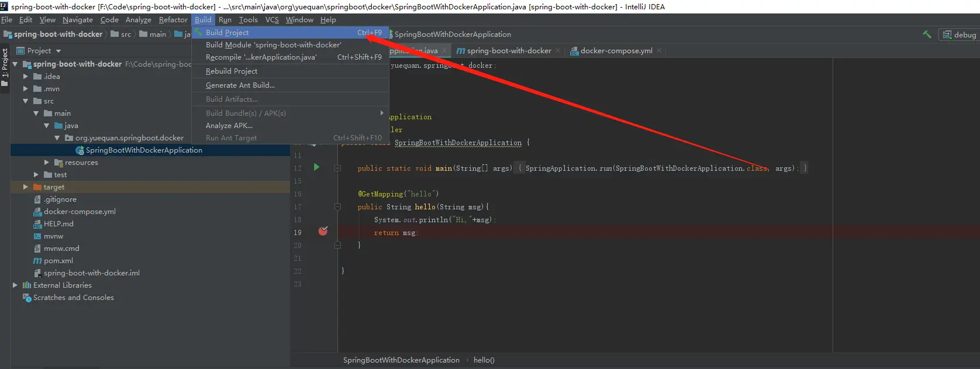
Task: Open the Code menu
Action: point(109,19)
